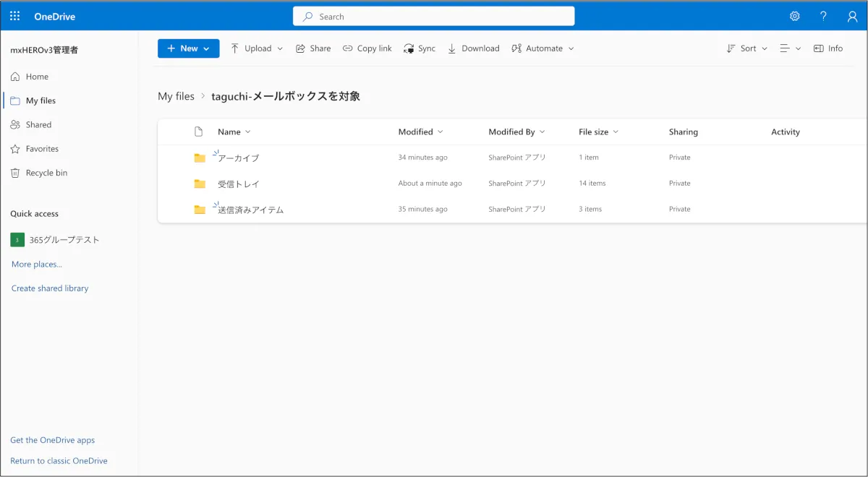Open the account profile icon
This screenshot has height=477, width=868.
(852, 16)
